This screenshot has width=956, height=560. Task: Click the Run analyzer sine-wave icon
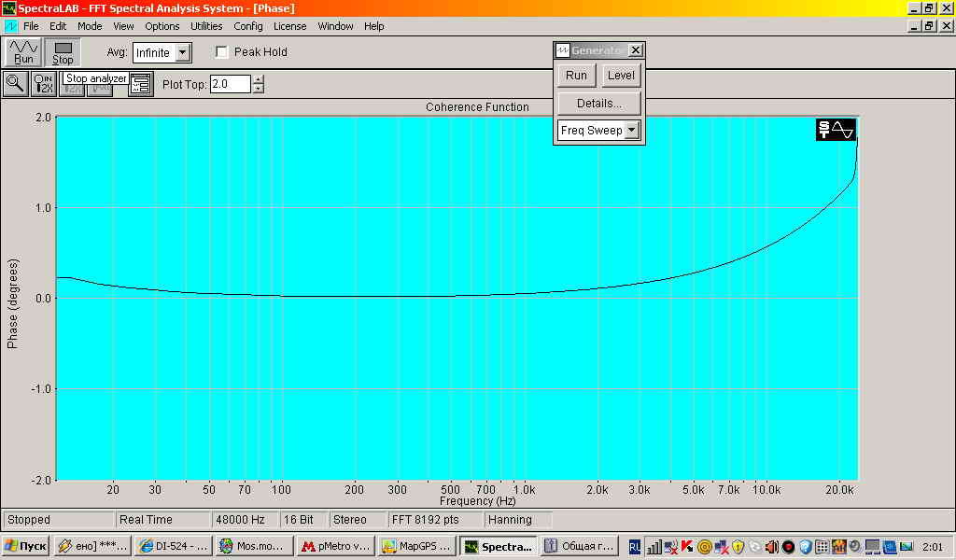[23, 51]
